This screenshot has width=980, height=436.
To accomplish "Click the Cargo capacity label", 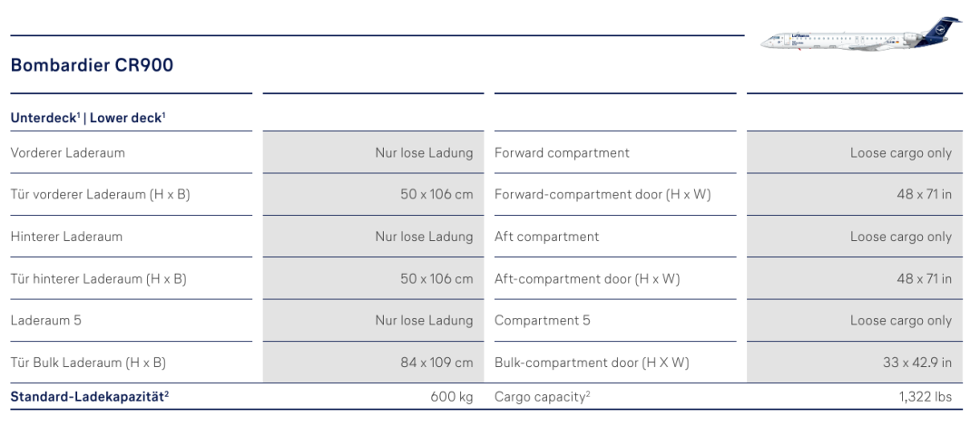I will point(542,397).
